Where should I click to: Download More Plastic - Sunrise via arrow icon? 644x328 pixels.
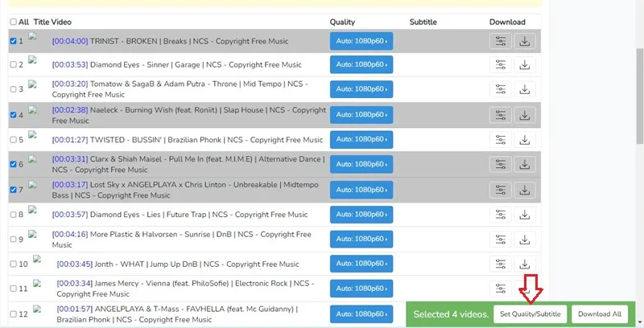pos(525,240)
